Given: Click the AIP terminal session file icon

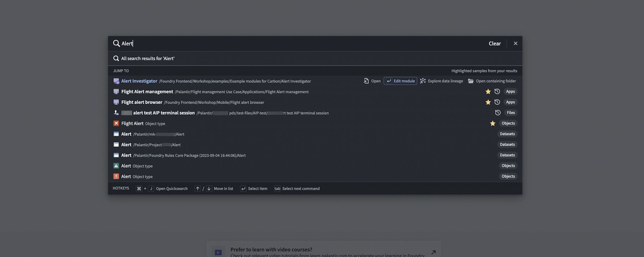Looking at the screenshot, I should click(116, 113).
